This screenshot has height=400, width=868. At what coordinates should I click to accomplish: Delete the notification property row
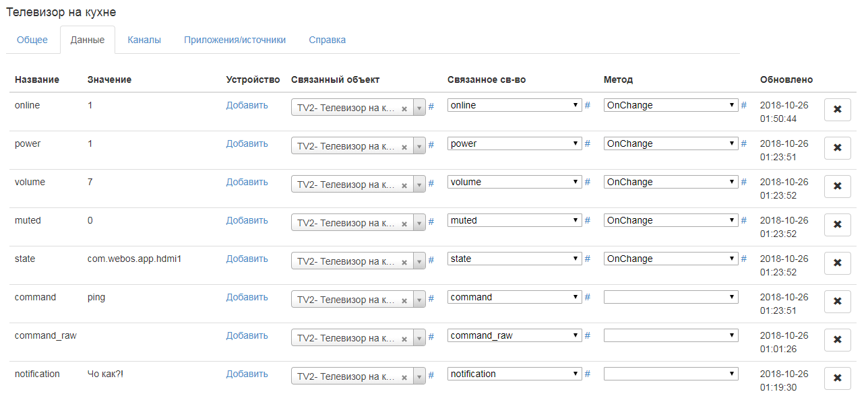tap(837, 378)
